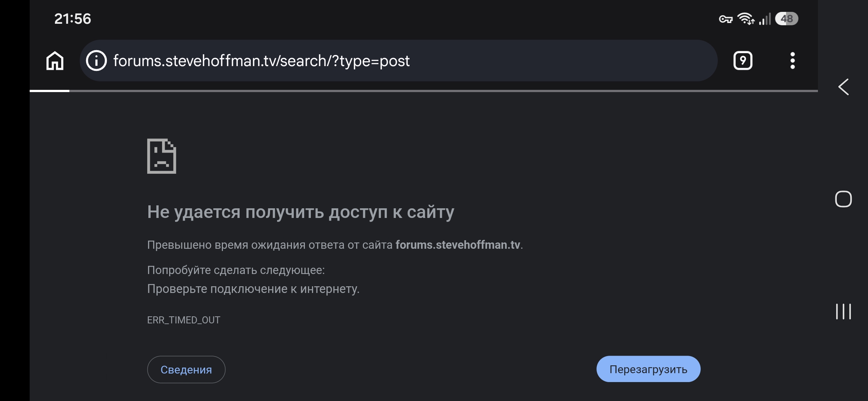Tap the line Проверьте подключение к интернету
868x401 pixels.
coord(253,289)
